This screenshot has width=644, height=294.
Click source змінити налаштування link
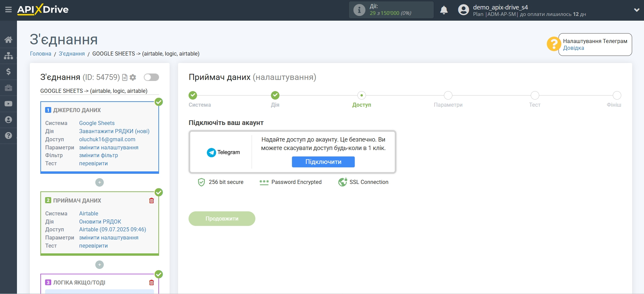tap(109, 148)
